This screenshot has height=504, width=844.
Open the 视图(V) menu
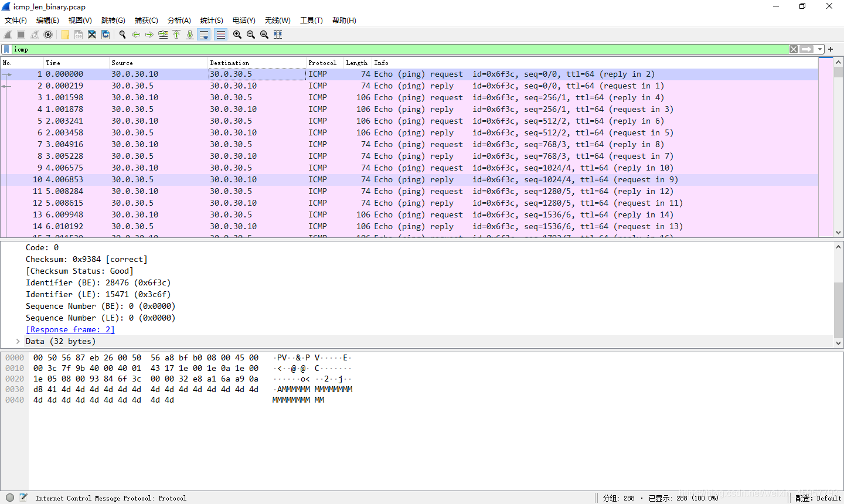(80, 20)
